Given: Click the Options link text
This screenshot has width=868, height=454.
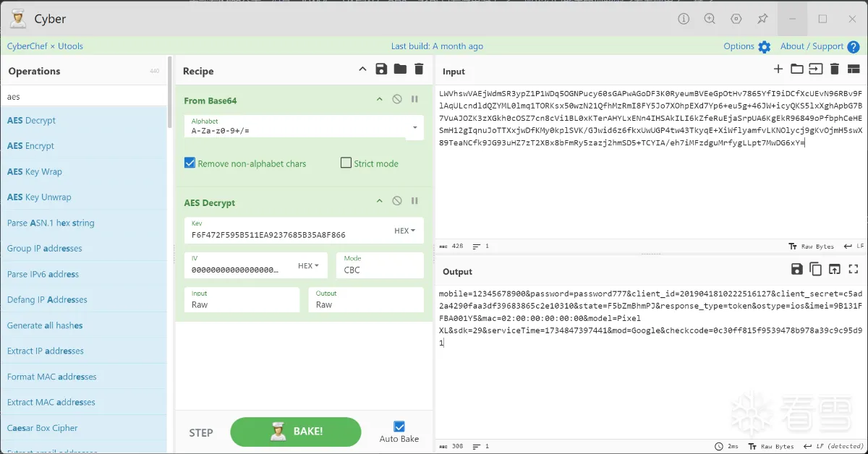Looking at the screenshot, I should [739, 46].
